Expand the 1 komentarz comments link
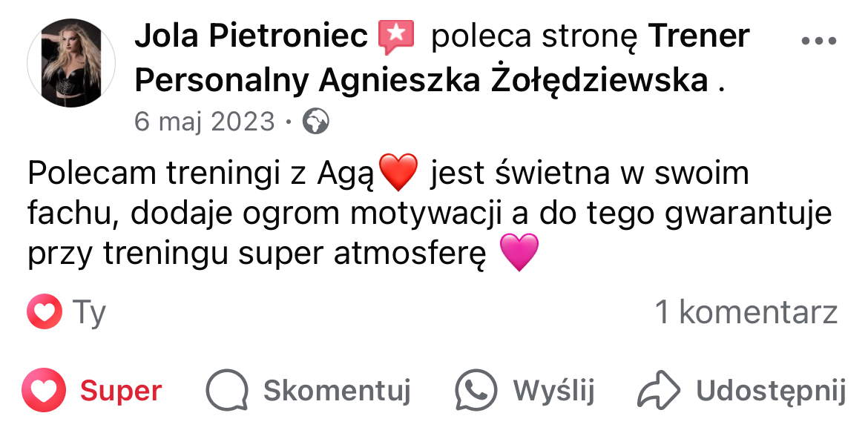 click(746, 313)
